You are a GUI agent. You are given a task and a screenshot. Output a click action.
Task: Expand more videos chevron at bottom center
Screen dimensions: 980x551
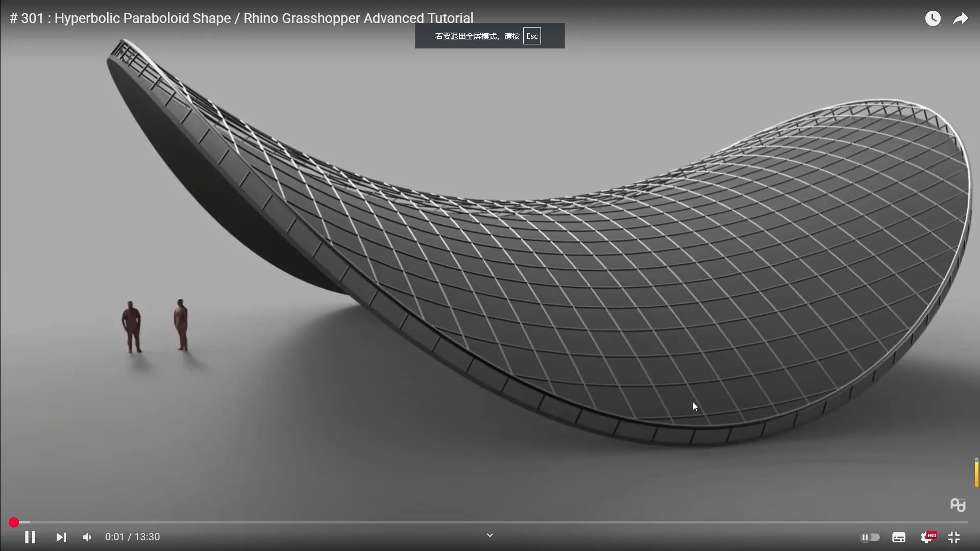[x=489, y=535]
